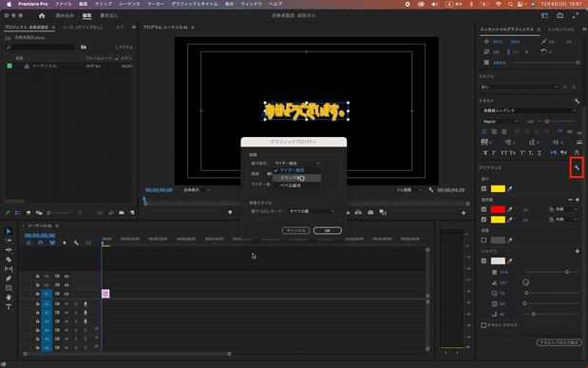This screenshot has width=588, height=368.
Task: Open the fill yellow color swatch
Action: pos(498,188)
